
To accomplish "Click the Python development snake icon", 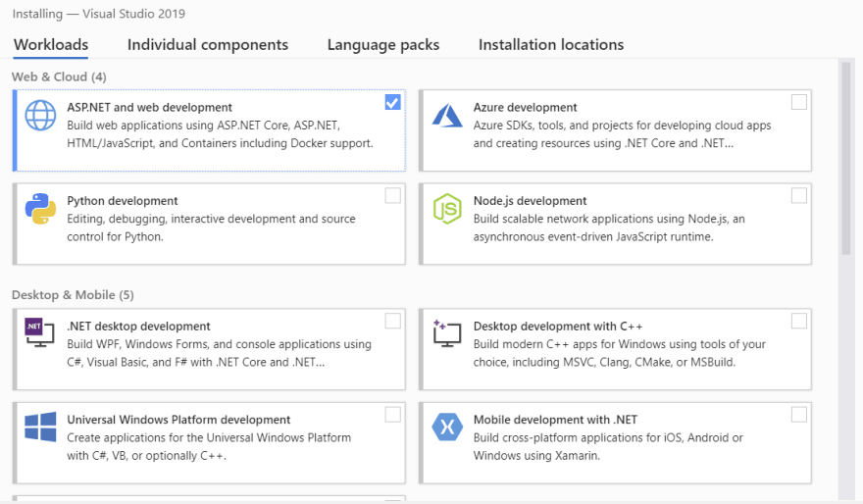I will [x=40, y=209].
